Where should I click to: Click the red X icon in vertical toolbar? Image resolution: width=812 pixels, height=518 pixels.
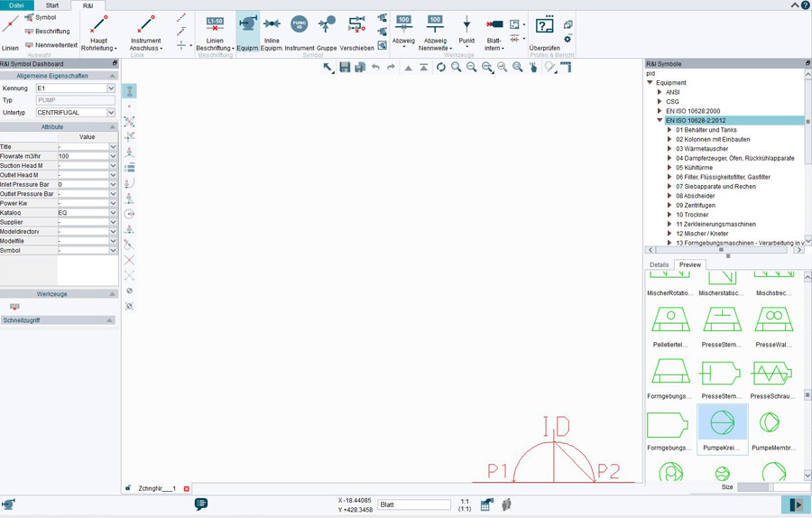click(x=129, y=260)
